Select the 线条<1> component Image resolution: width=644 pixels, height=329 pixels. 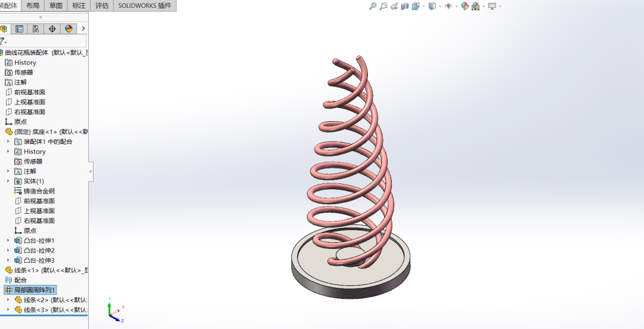pyautogui.click(x=46, y=270)
